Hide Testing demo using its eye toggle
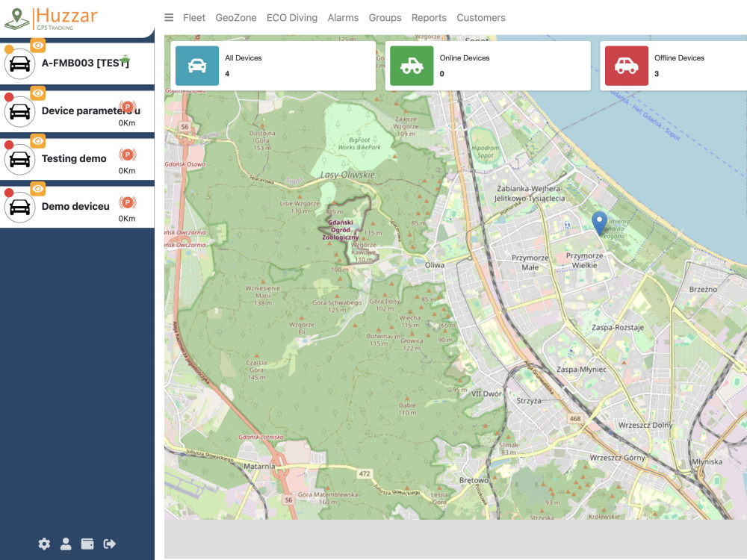 click(x=37, y=141)
